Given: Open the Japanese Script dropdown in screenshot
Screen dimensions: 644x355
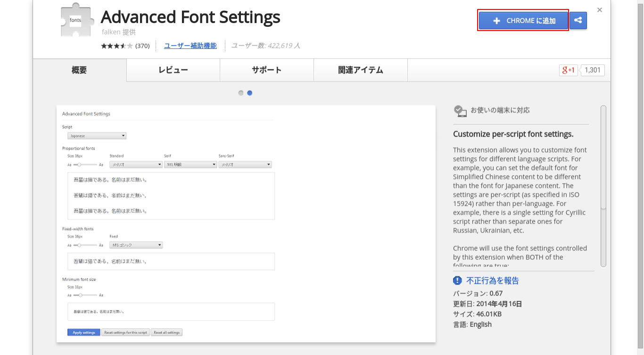Looking at the screenshot, I should coord(97,136).
